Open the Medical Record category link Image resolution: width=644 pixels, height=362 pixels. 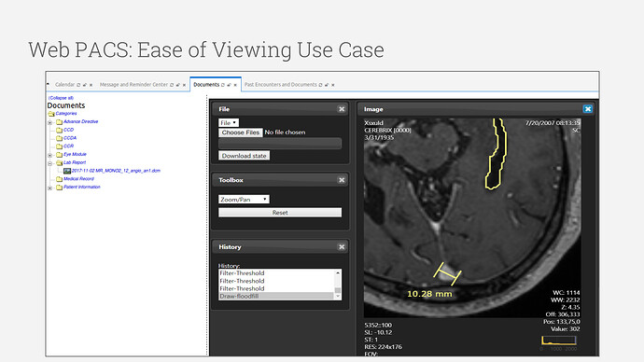pos(78,179)
